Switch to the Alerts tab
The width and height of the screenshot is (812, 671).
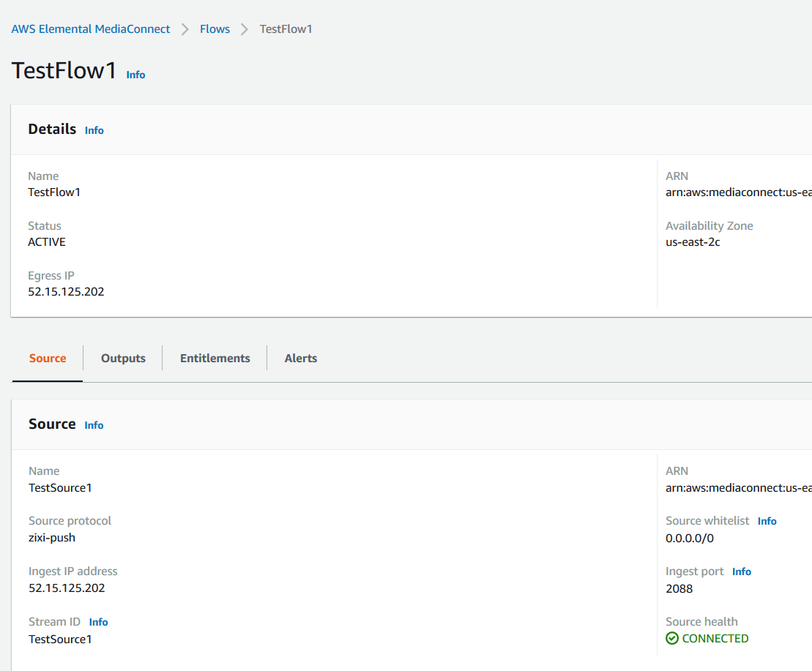point(301,358)
